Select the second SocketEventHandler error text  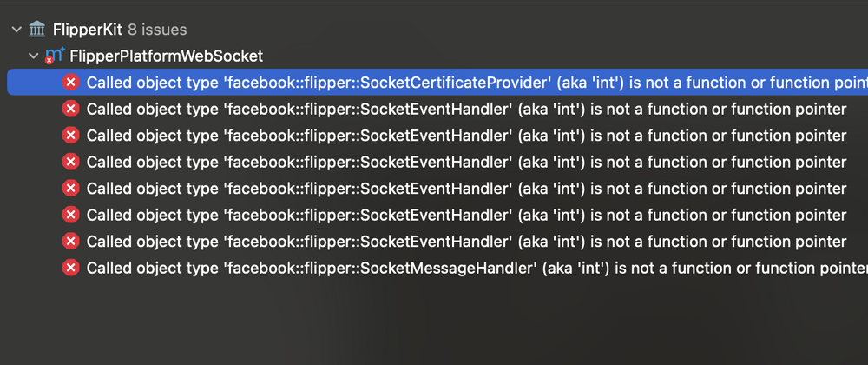466,136
